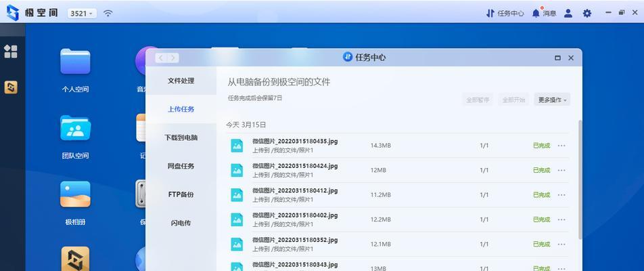Open more options for 微信图片_20220315180435.jpg
644x271 pixels.
point(561,146)
